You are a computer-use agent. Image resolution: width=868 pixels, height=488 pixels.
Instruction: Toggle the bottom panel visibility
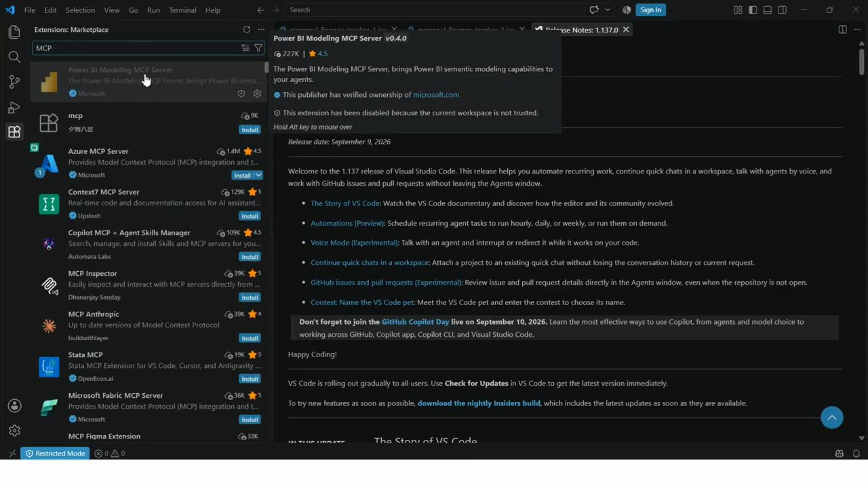[x=768, y=9]
